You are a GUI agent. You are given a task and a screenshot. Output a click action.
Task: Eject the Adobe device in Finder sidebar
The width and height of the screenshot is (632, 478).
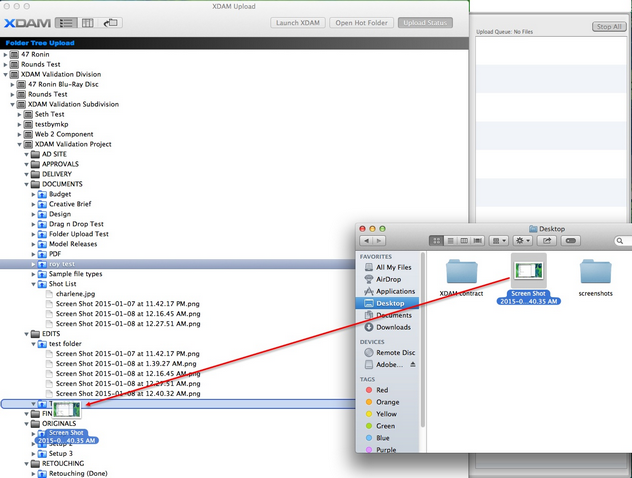415,367
